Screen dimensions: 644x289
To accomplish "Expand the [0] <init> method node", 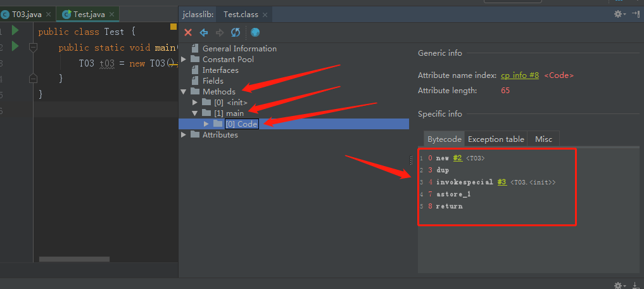I will [x=196, y=103].
